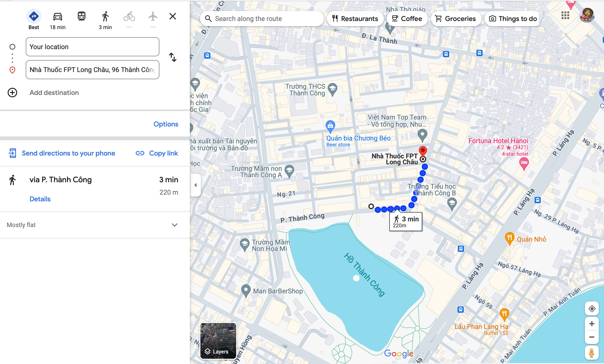This screenshot has height=364, width=604.
Task: Click Man BarBerShop map marker
Action: pyautogui.click(x=246, y=291)
